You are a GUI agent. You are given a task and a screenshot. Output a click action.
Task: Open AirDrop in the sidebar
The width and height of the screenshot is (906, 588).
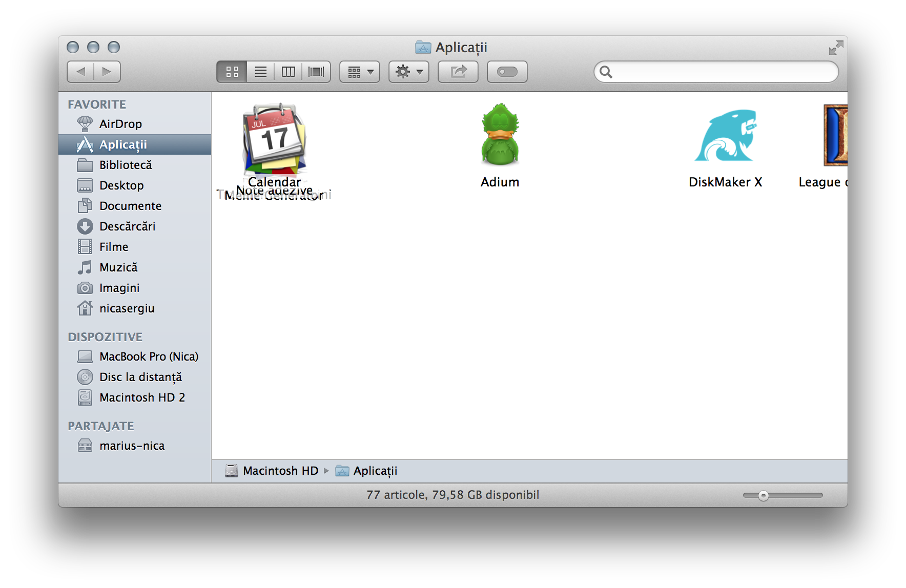click(x=135, y=124)
